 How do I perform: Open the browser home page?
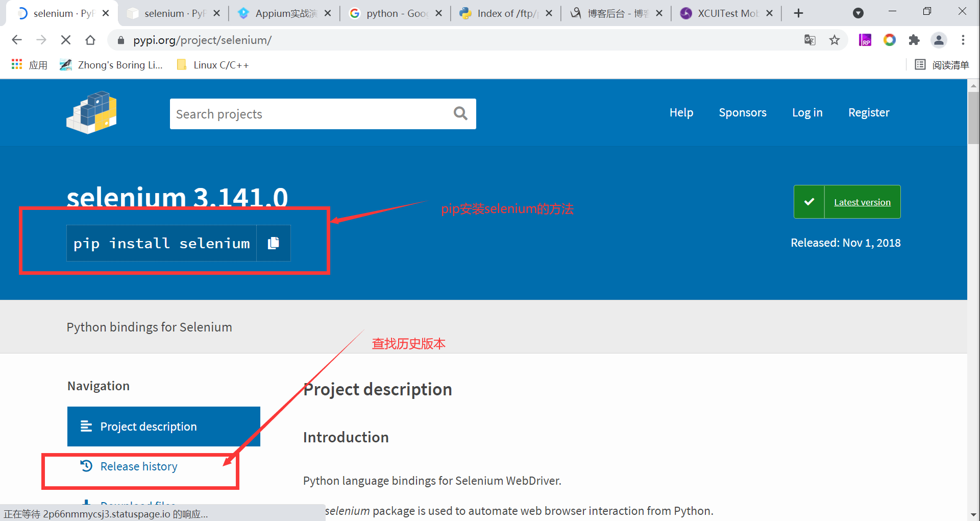click(90, 40)
